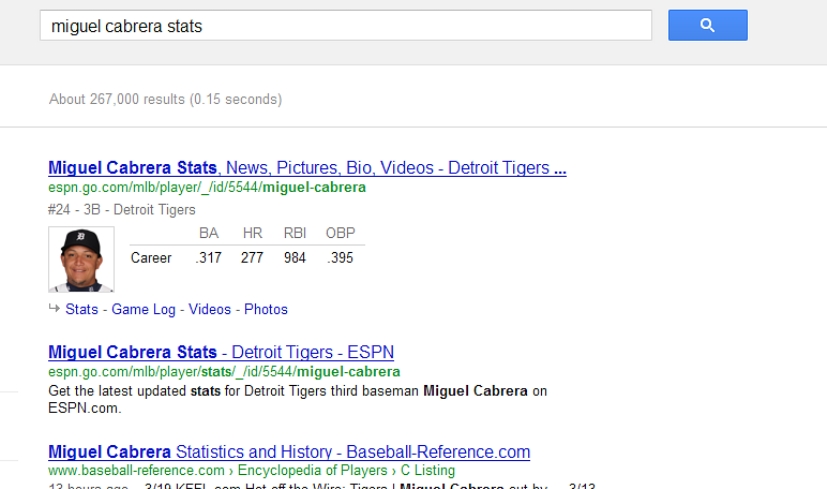Click the .395 OBP value
The height and width of the screenshot is (489, 827).
pyautogui.click(x=340, y=258)
